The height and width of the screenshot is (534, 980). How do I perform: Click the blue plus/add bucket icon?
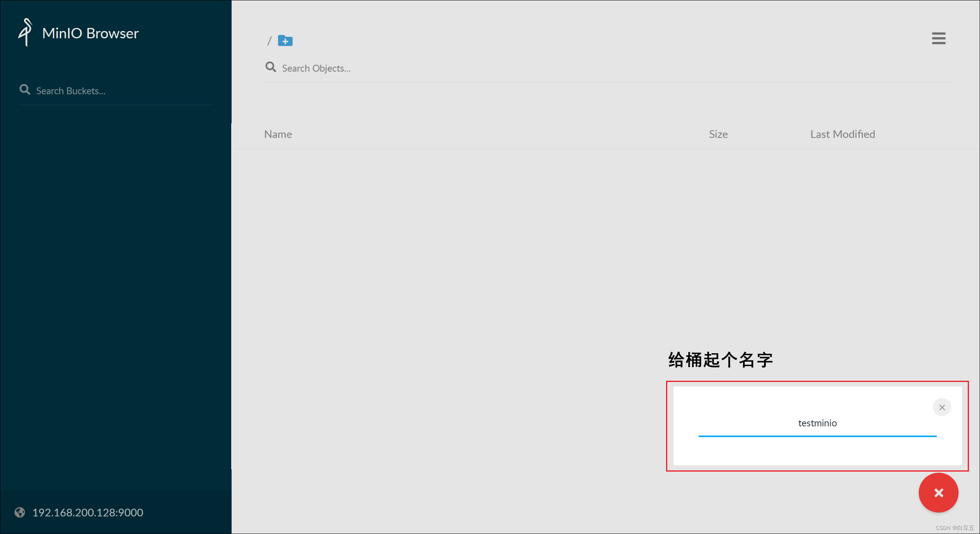[286, 40]
